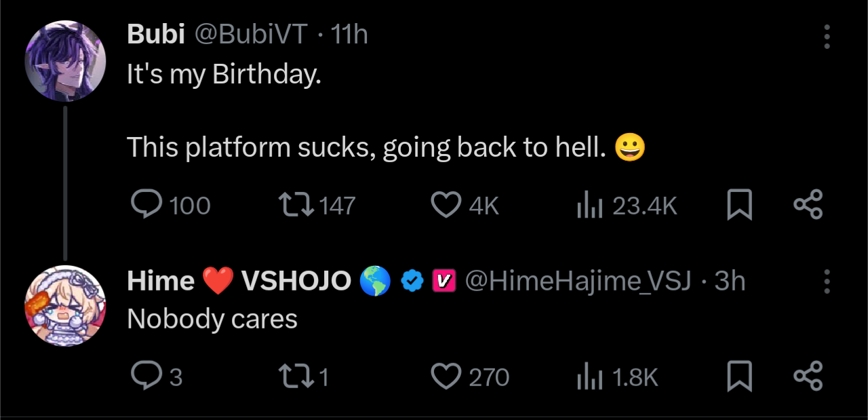868x420 pixels.
Task: Reply to Hime's "Nobody cares" tweet
Action: (146, 377)
